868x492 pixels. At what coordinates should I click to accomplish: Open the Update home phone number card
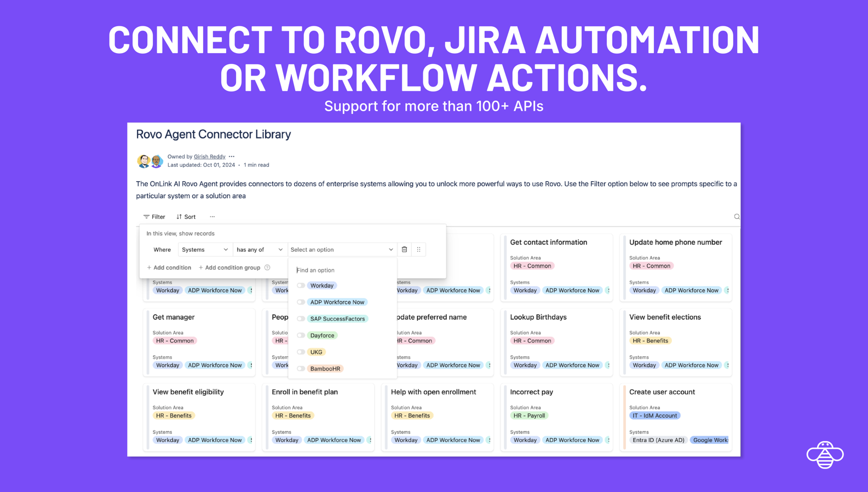pyautogui.click(x=676, y=268)
